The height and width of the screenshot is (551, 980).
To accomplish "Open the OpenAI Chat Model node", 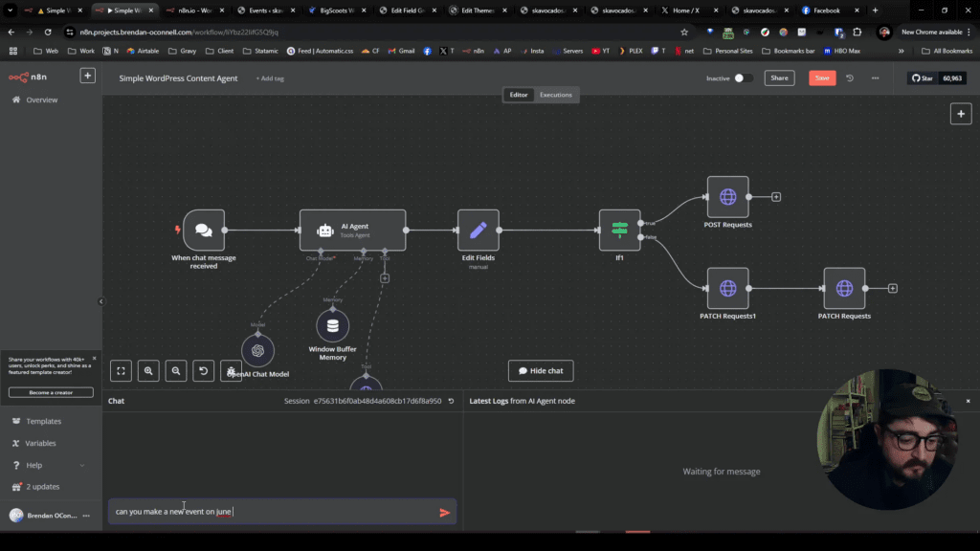I will 257,351.
